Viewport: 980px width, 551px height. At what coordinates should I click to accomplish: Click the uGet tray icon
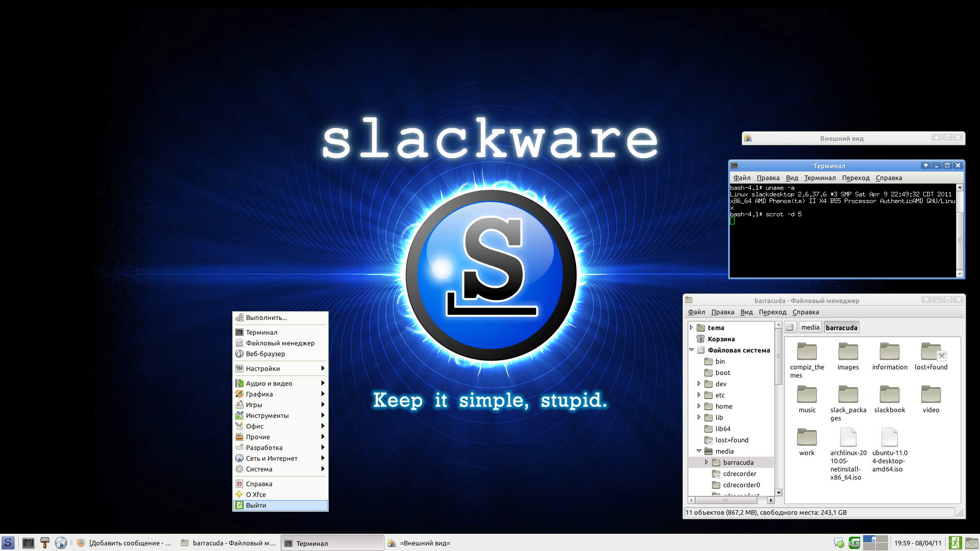[x=854, y=543]
